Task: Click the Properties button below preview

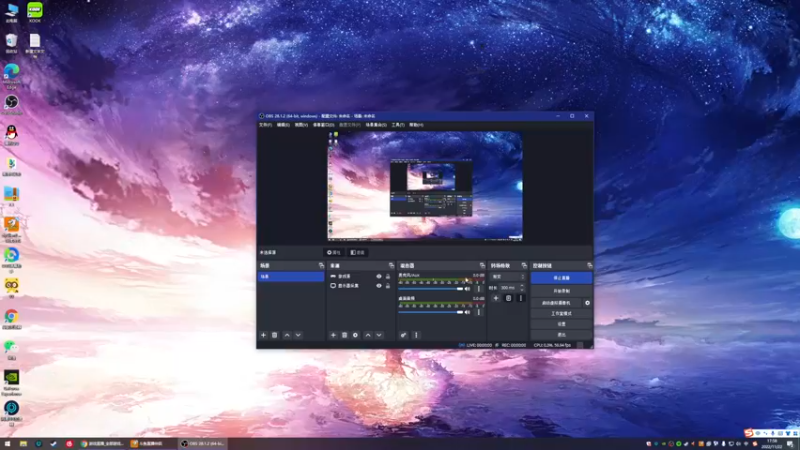Action: point(334,253)
